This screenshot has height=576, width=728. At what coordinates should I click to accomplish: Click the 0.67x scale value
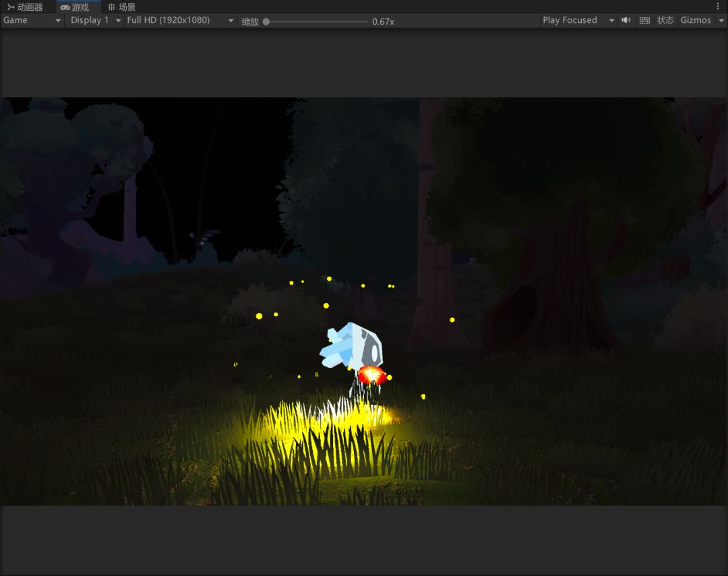point(383,22)
